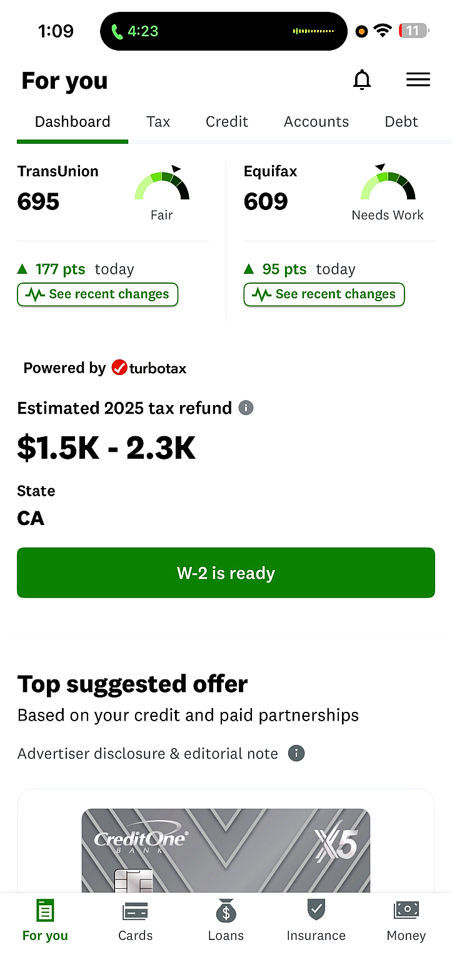This screenshot has height=980, width=452.
Task: Go to the Debt tab
Action: tap(401, 122)
